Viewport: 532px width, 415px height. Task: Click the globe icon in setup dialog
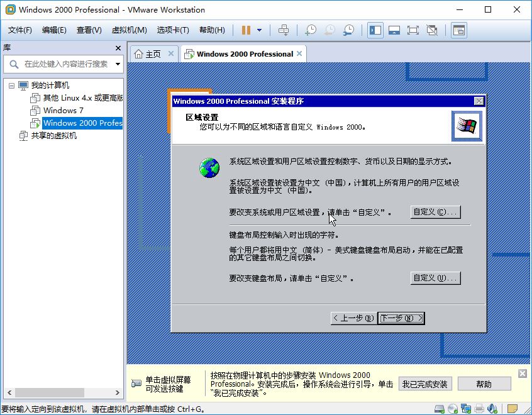(x=209, y=168)
